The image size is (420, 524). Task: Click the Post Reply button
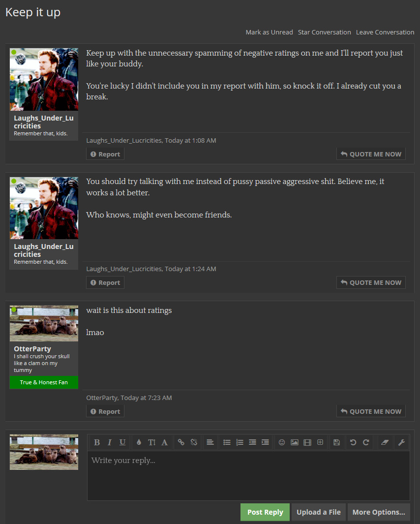pos(265,512)
